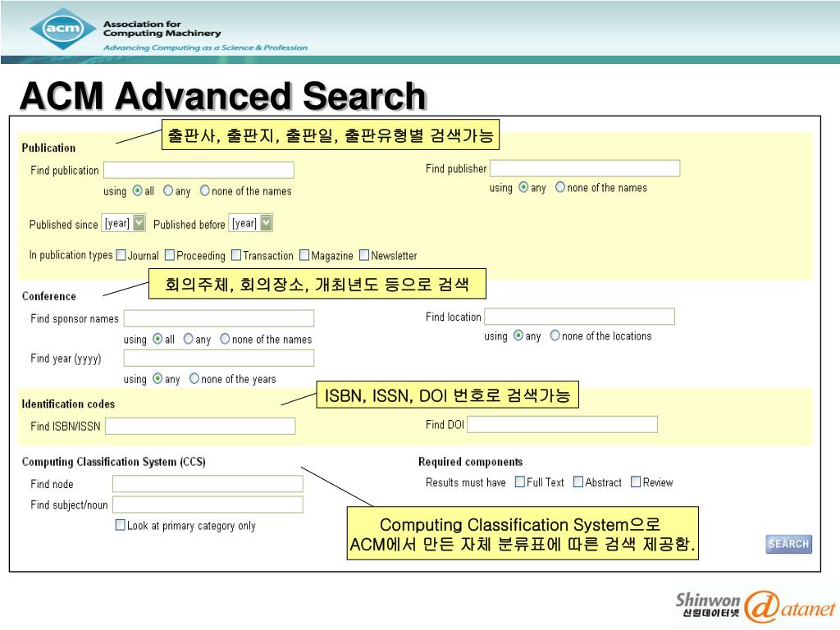Check the Newsletter publication type

click(364, 255)
